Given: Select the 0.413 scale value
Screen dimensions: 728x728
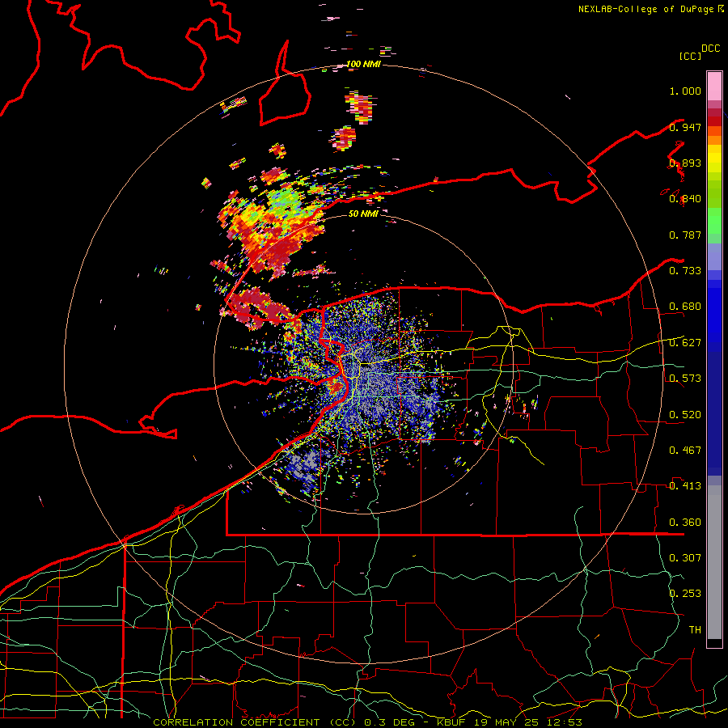Looking at the screenshot, I should [x=685, y=486].
